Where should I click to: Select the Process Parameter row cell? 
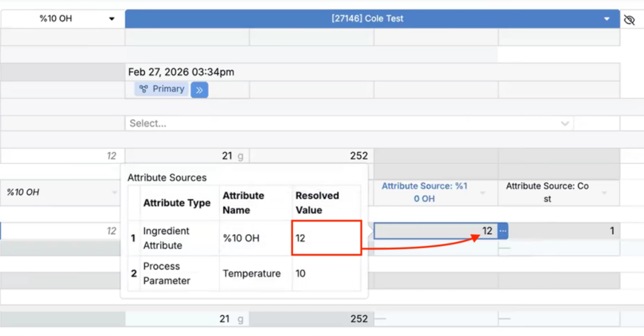click(179, 273)
